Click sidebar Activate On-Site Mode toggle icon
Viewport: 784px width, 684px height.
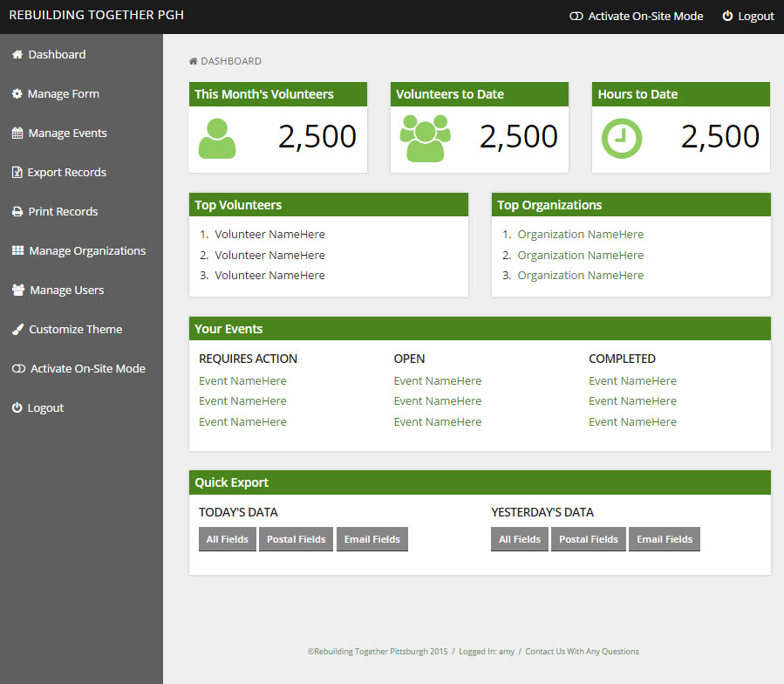pyautogui.click(x=18, y=369)
